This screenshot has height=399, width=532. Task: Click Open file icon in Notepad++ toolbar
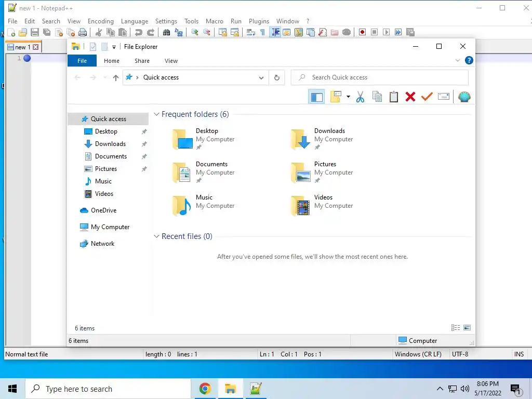[23, 33]
